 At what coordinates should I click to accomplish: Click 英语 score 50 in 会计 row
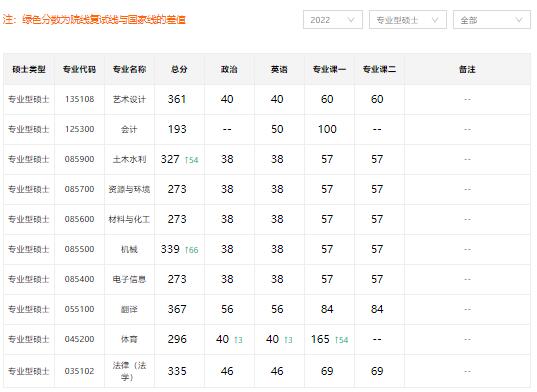point(277,129)
